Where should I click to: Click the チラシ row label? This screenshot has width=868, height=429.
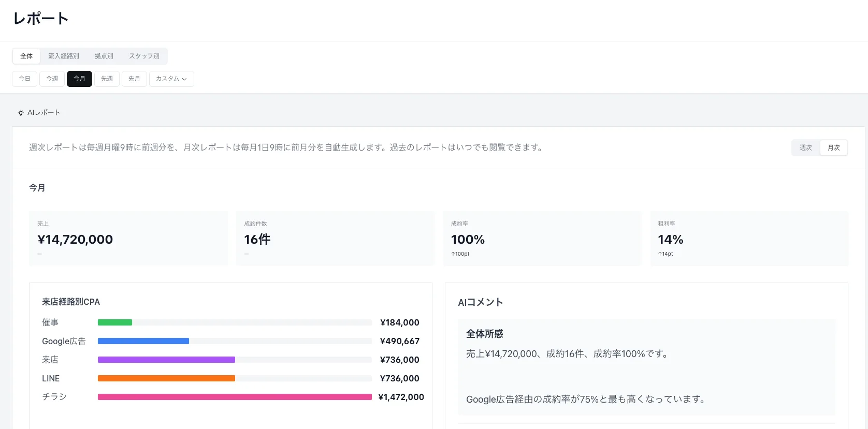tap(54, 397)
